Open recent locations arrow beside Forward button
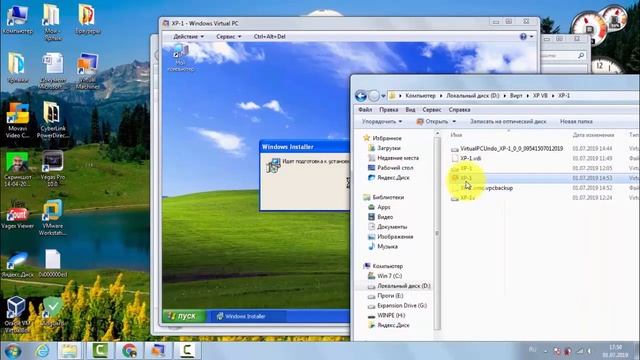 [383, 96]
